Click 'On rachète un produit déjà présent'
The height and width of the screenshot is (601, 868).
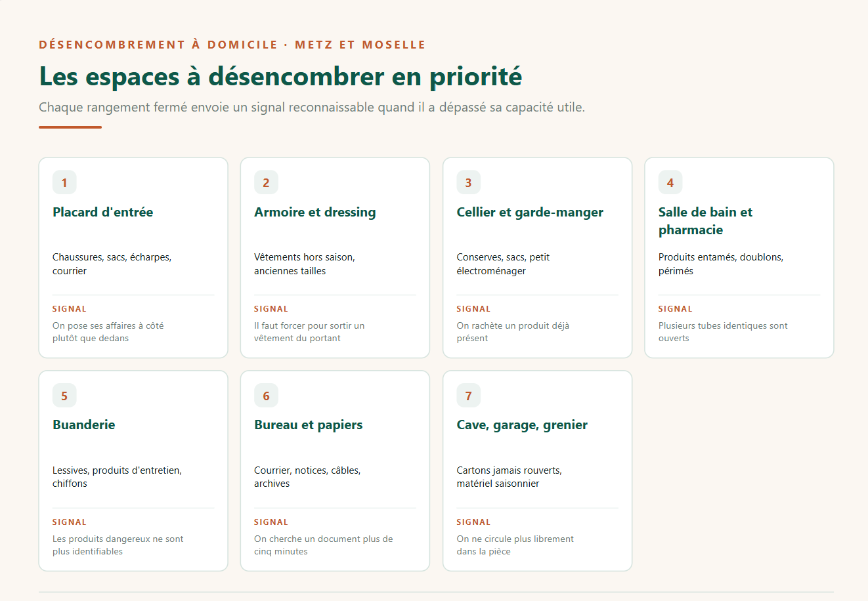(x=513, y=332)
